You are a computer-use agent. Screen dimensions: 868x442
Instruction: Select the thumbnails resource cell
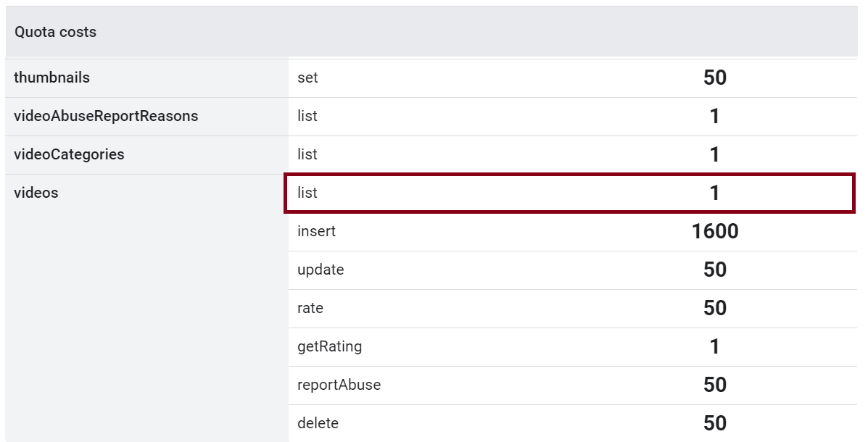[x=51, y=78]
